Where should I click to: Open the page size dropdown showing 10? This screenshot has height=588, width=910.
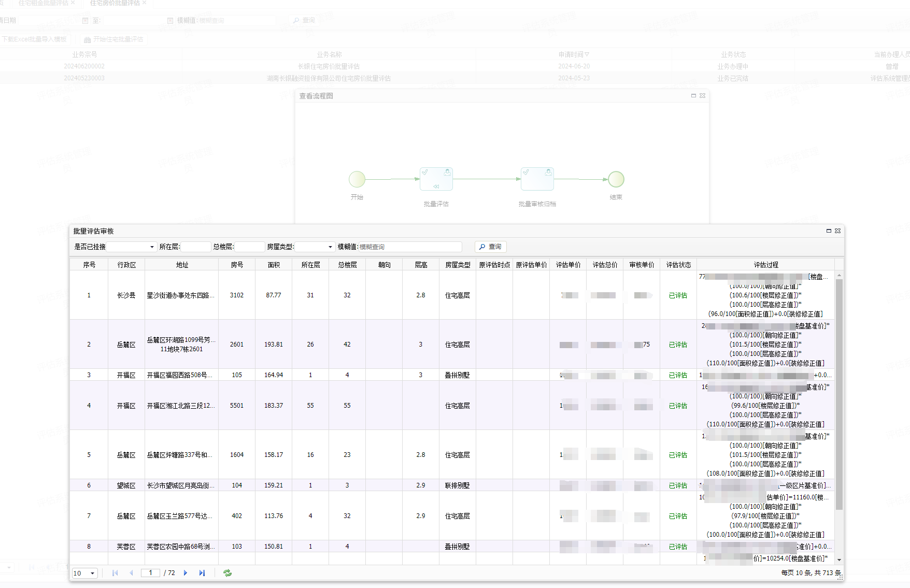point(93,573)
